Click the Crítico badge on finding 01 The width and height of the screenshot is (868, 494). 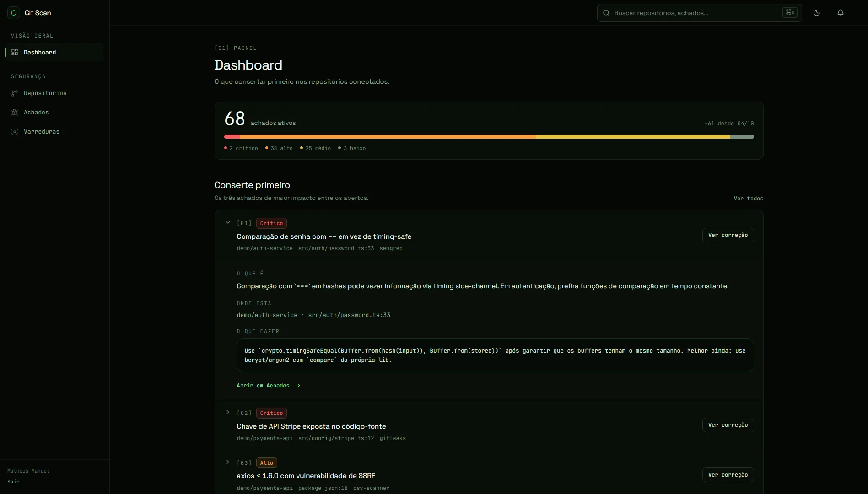click(x=271, y=223)
